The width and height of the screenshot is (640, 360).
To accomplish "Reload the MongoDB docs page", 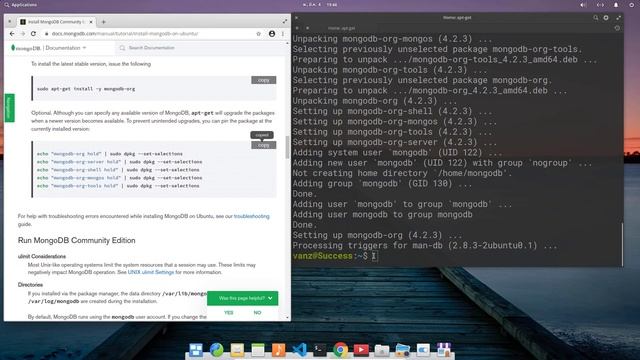I will click(x=33, y=34).
